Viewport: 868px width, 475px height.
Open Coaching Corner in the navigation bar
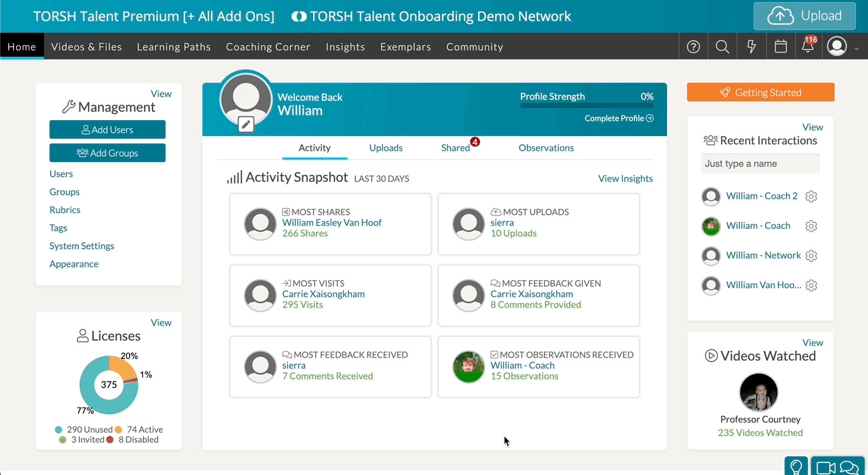coord(268,47)
